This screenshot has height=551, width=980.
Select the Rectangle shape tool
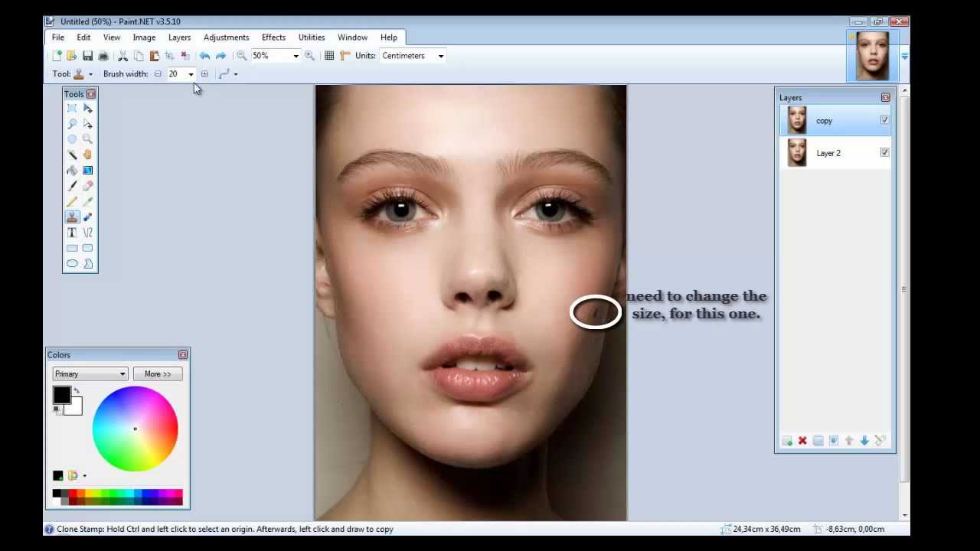tap(72, 248)
